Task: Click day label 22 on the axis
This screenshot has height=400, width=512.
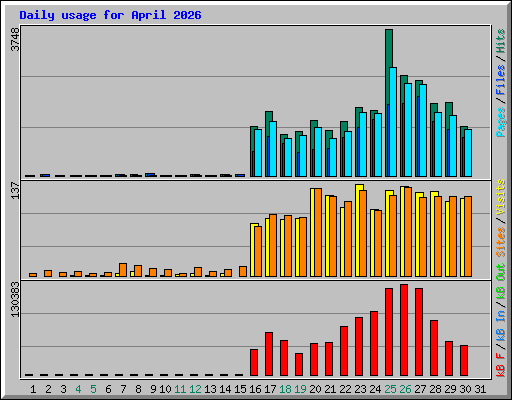Action: coord(345,389)
